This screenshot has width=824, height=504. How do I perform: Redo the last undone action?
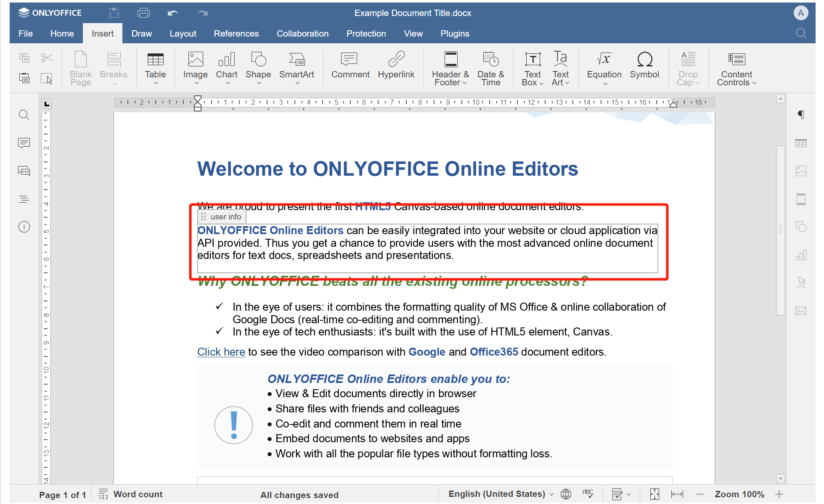(x=202, y=13)
